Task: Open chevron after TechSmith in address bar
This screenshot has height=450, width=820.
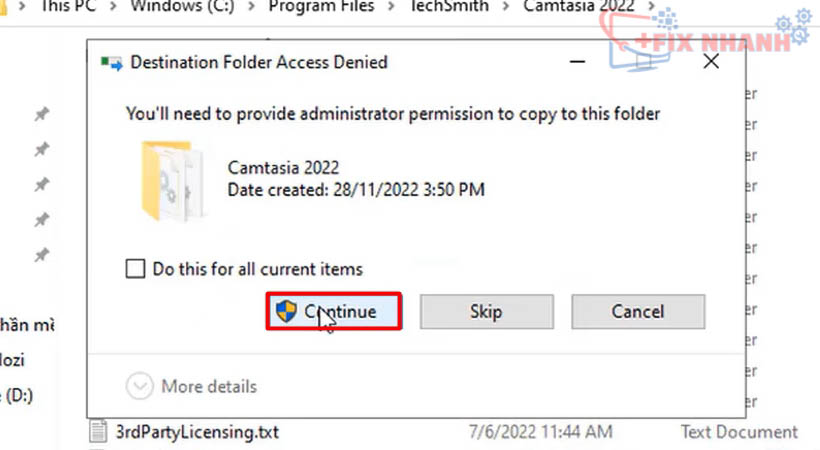Action: [x=506, y=7]
